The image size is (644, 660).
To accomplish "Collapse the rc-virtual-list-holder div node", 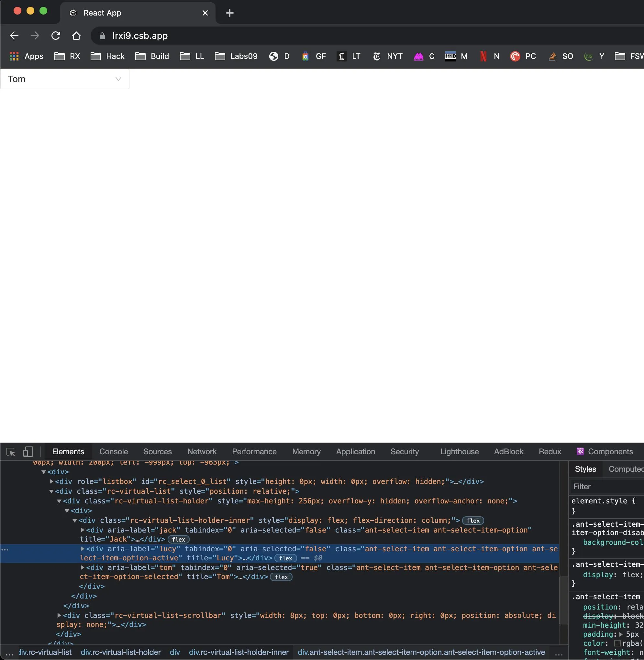I will pyautogui.click(x=59, y=501).
